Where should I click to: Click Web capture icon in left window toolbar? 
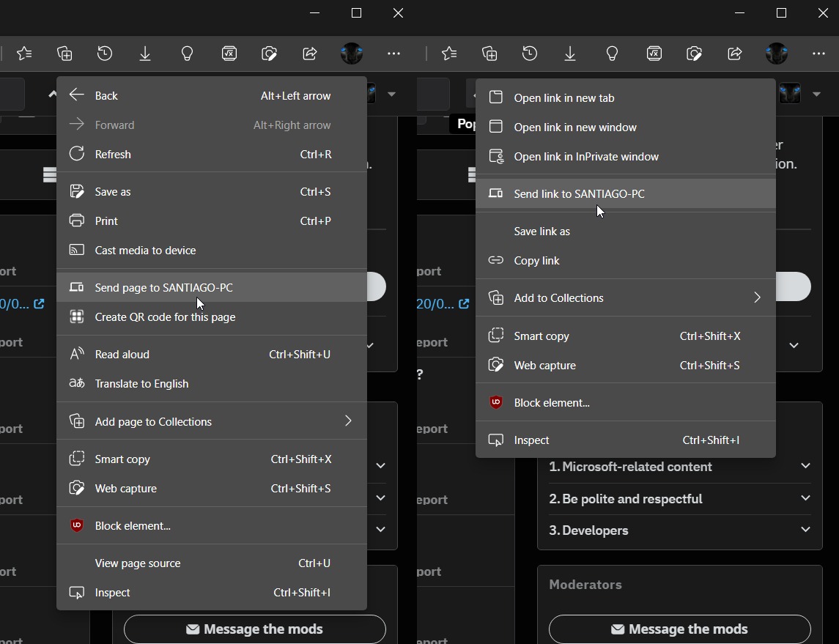269,53
